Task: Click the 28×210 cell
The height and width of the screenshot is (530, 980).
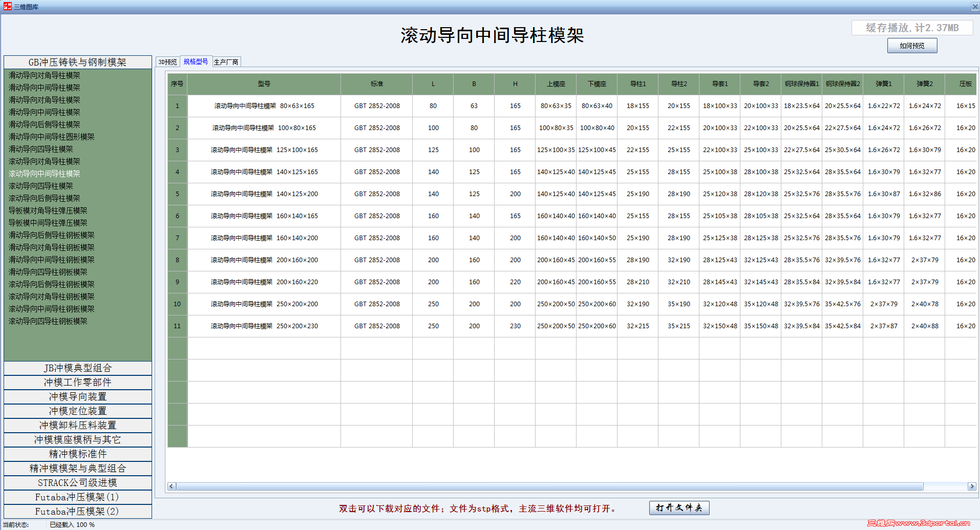Action: click(638, 282)
